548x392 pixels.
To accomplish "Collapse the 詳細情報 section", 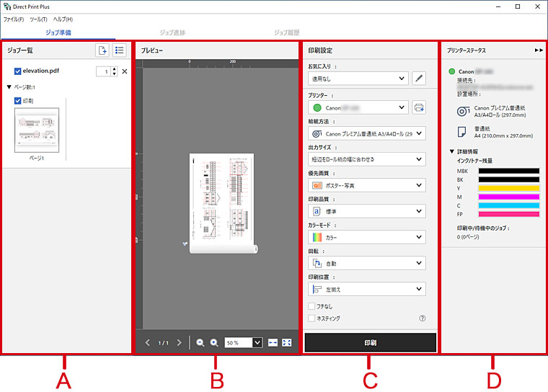I will 451,152.
